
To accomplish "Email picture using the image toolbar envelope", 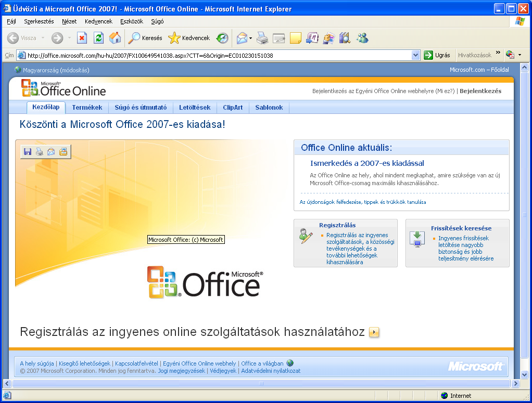I will pos(51,152).
